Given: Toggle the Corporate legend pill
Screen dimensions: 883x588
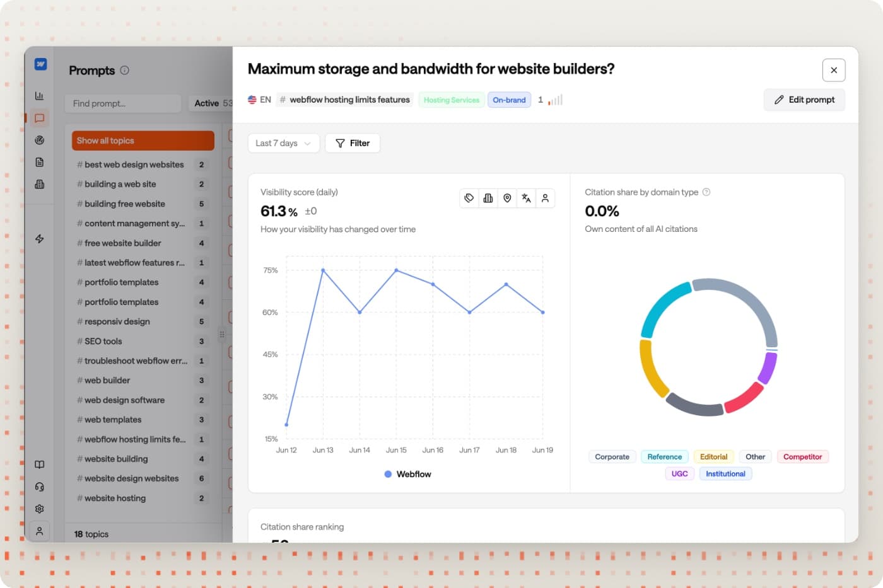Looking at the screenshot, I should pyautogui.click(x=612, y=457).
